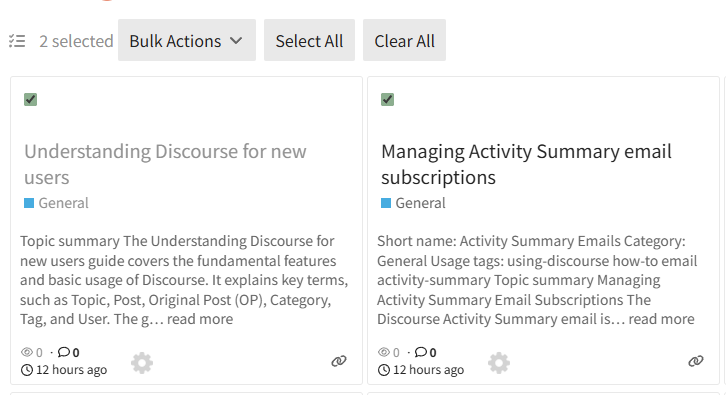Viewport: 726px width, 395px height.
Task: Click replies bubble icon on Understanding Discourse card
Action: pyautogui.click(x=64, y=352)
